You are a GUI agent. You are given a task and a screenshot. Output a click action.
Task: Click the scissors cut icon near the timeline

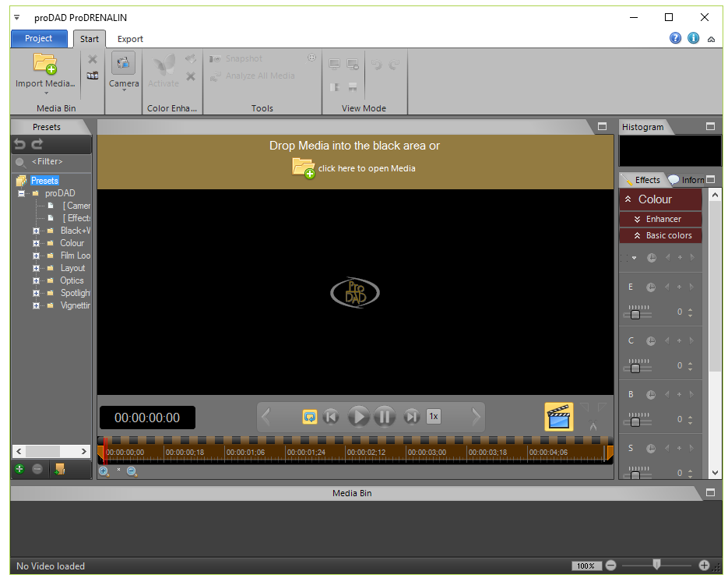point(593,425)
